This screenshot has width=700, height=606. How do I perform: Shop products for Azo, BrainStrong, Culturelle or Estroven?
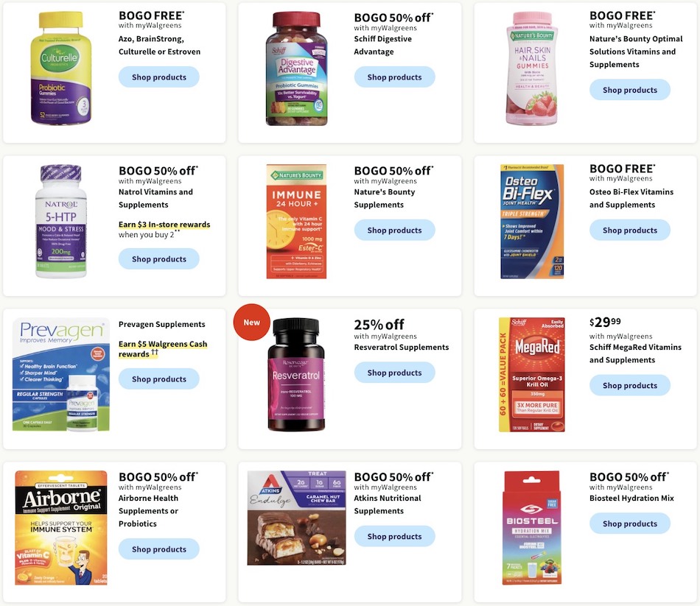tap(159, 77)
